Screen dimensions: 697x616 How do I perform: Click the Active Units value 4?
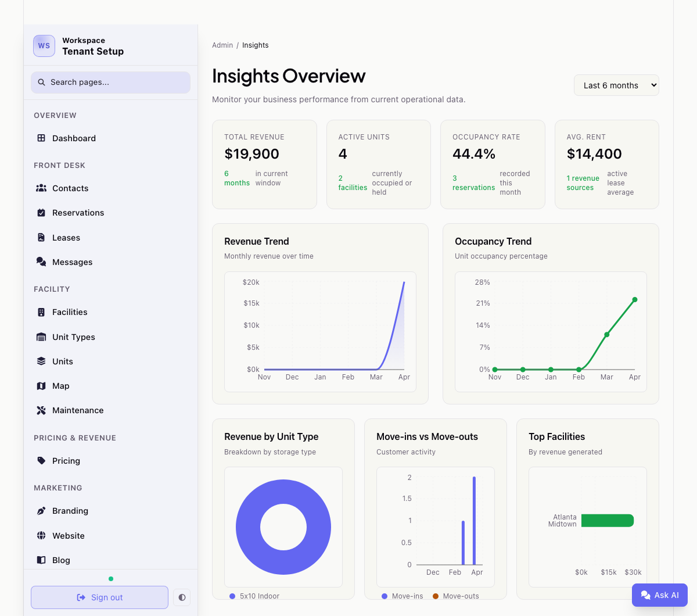pos(343,154)
